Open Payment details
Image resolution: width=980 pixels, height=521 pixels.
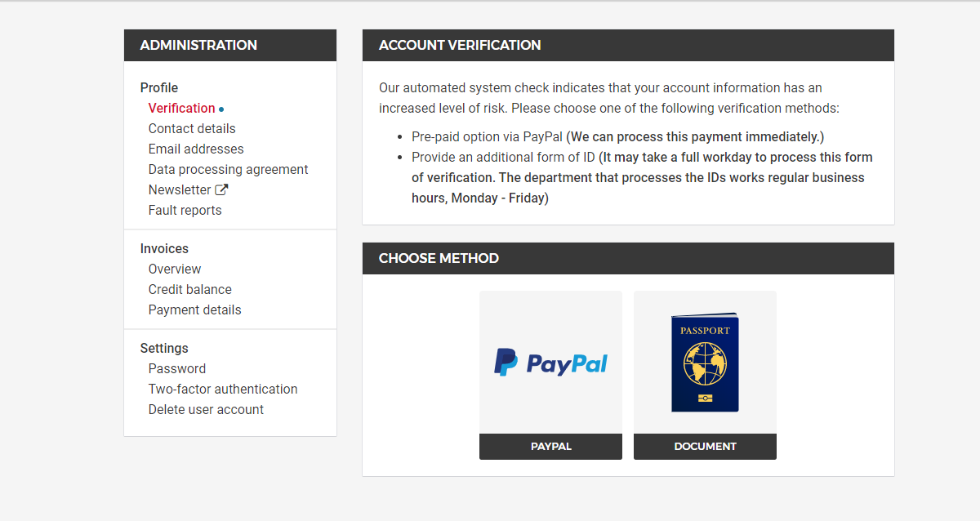(194, 309)
